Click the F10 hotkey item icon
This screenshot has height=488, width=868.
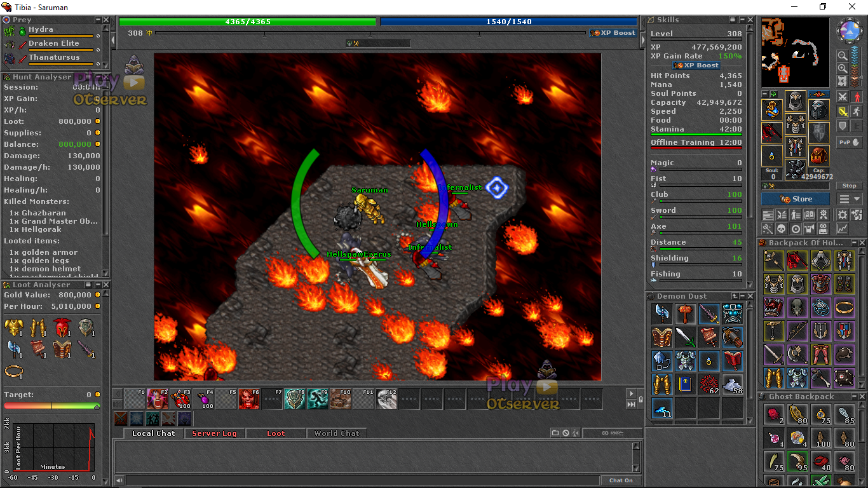341,399
